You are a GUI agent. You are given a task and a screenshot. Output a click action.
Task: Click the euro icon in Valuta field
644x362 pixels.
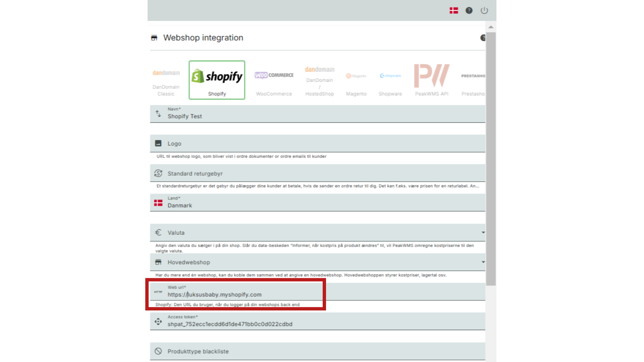(x=158, y=232)
